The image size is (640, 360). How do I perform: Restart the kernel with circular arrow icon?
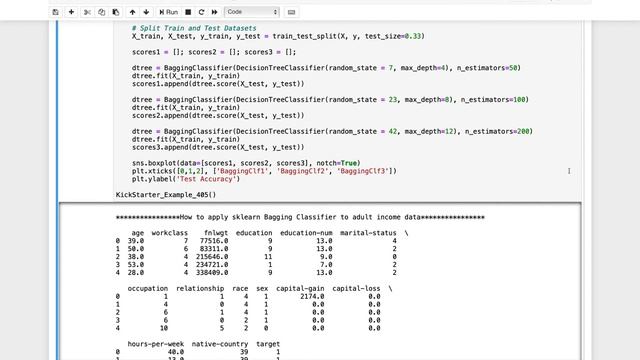click(x=201, y=12)
